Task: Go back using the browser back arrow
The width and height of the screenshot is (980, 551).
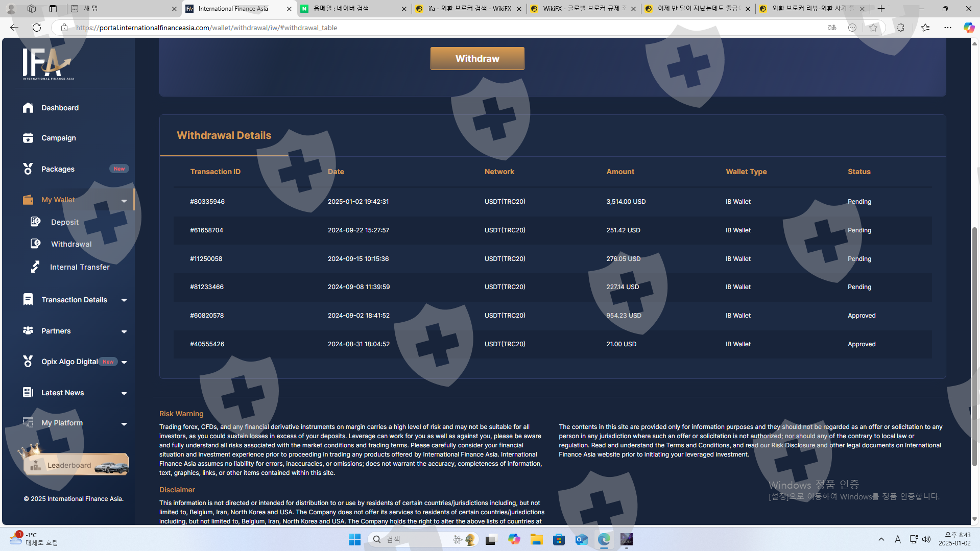Action: (14, 28)
